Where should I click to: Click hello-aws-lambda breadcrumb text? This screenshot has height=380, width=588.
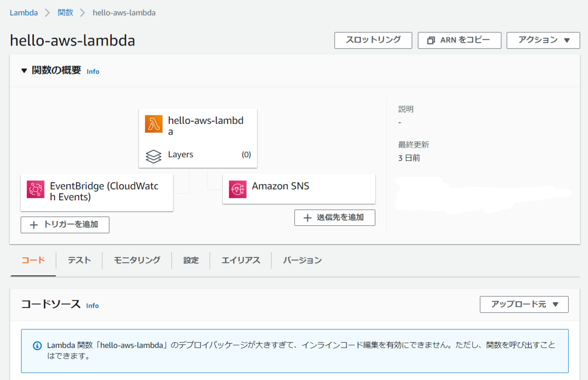124,13
